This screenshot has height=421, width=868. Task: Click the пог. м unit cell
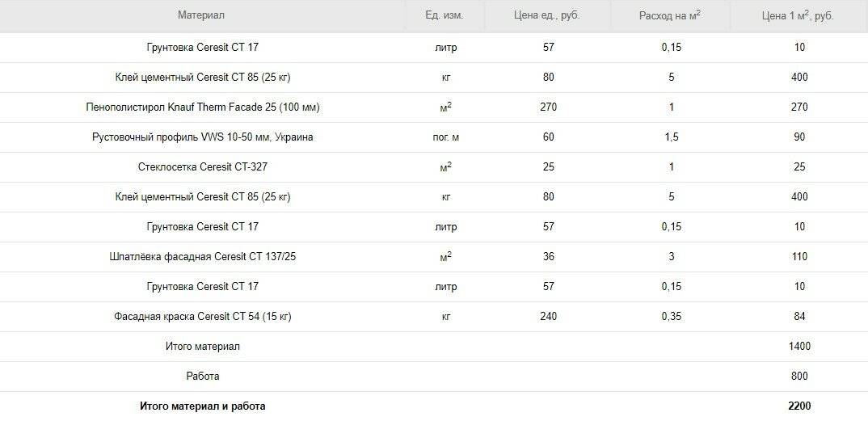pos(445,137)
